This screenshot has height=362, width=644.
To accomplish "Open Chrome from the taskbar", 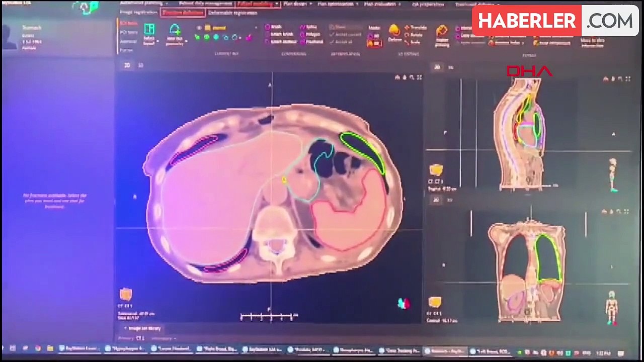I will pyautogui.click(x=38, y=348).
